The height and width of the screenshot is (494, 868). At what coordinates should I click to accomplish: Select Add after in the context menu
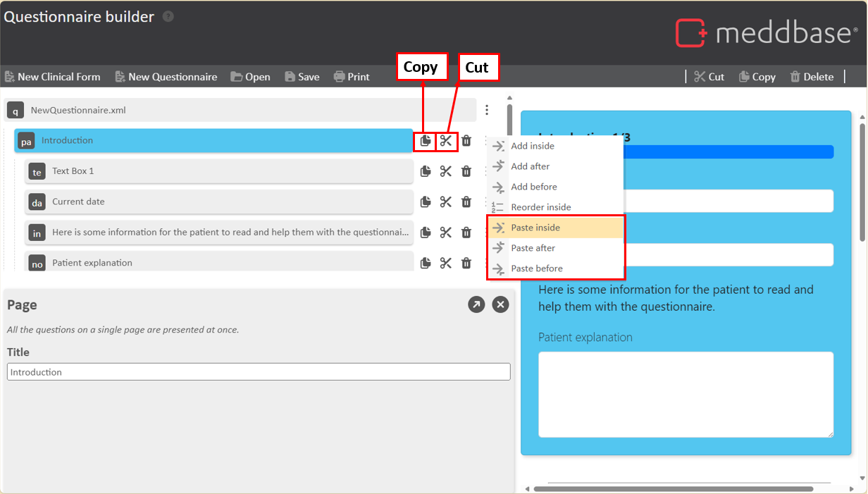[530, 166]
